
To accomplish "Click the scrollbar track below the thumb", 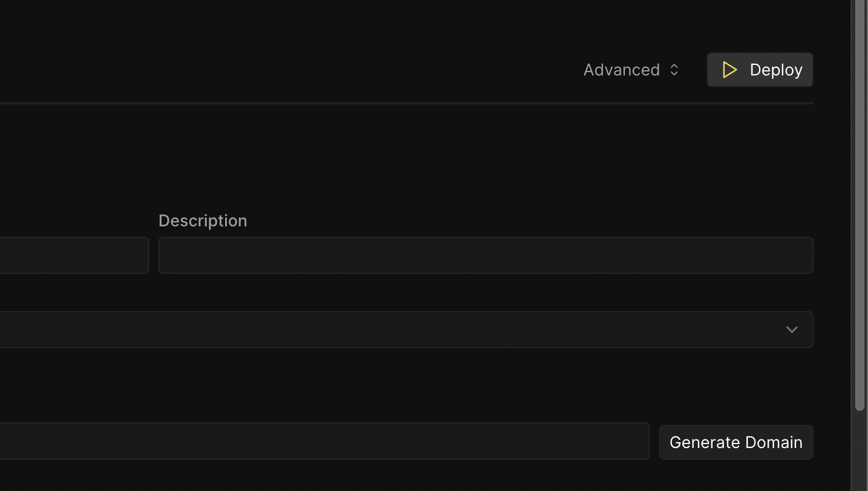I will [x=859, y=453].
